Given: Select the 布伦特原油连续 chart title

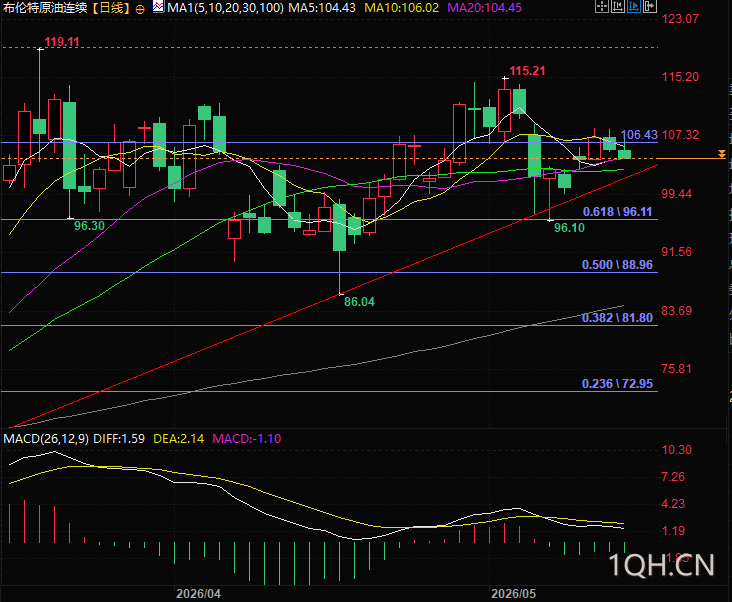Looking at the screenshot, I should (45, 7).
